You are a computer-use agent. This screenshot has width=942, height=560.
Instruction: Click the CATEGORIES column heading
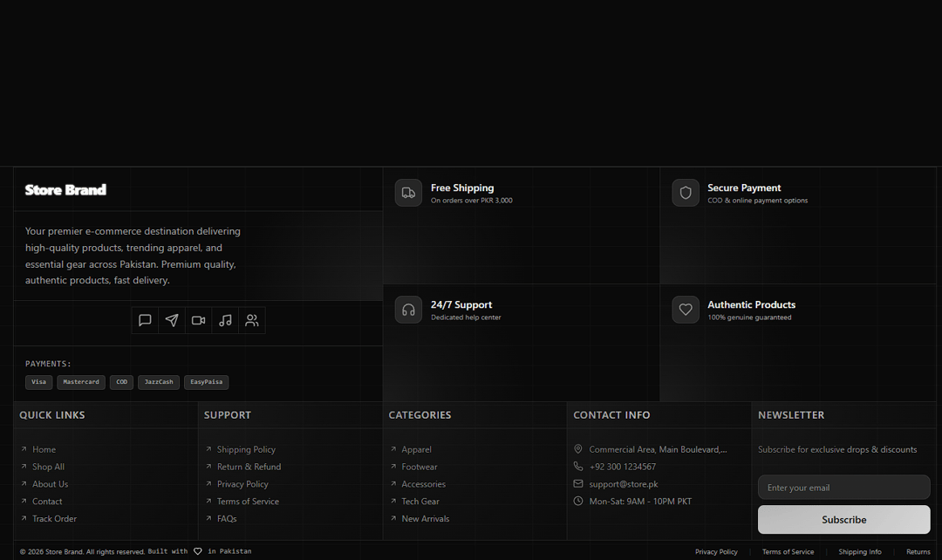point(420,415)
